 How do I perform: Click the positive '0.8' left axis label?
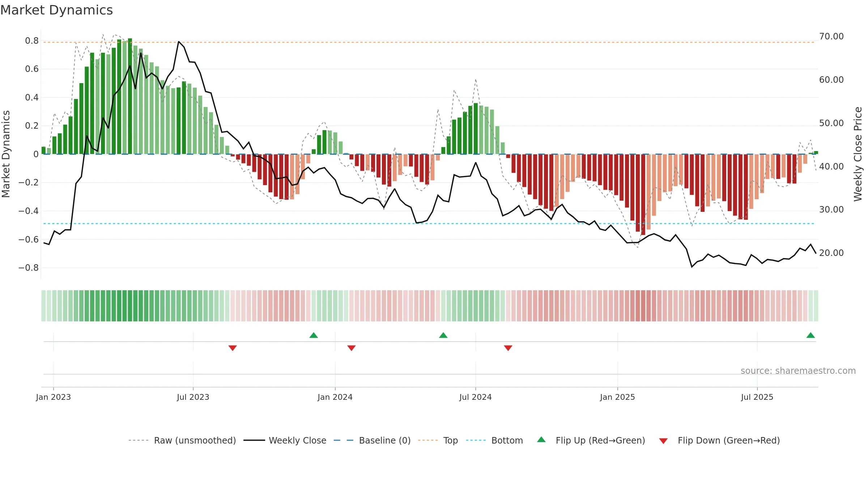point(32,41)
